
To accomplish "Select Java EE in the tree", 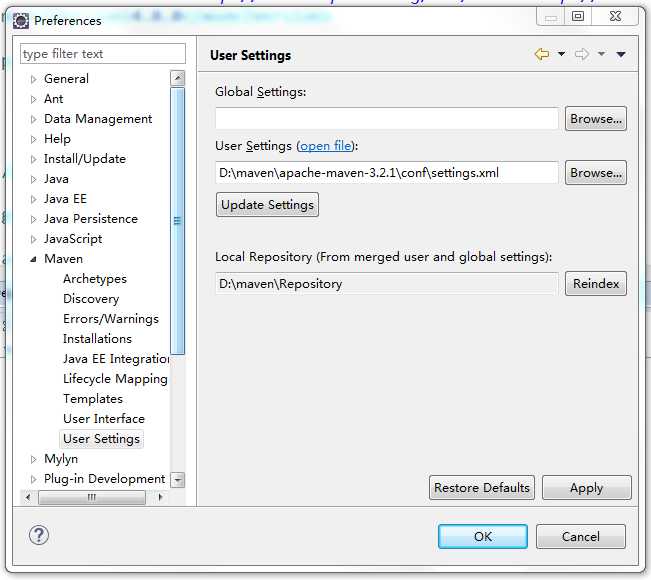I will (65, 199).
